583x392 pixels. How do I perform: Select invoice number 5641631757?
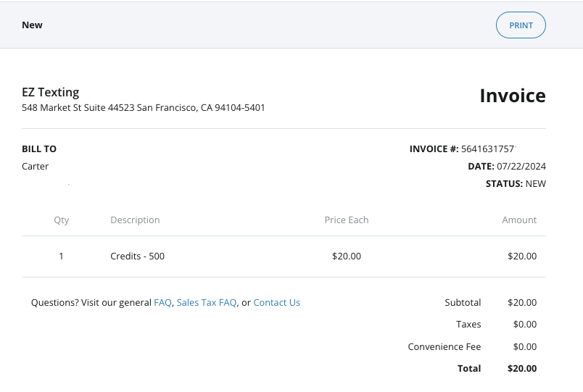[x=487, y=149]
